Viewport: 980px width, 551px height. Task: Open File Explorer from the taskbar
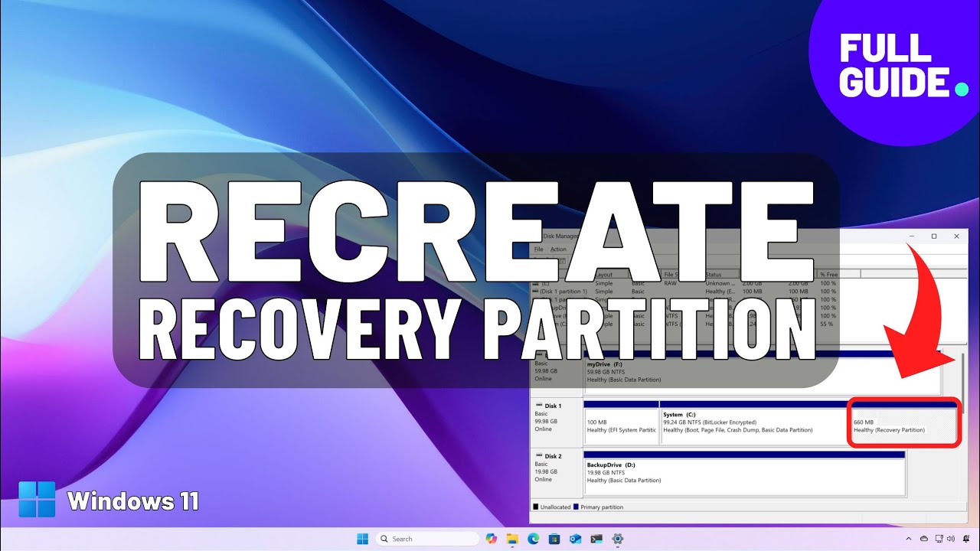click(512, 539)
